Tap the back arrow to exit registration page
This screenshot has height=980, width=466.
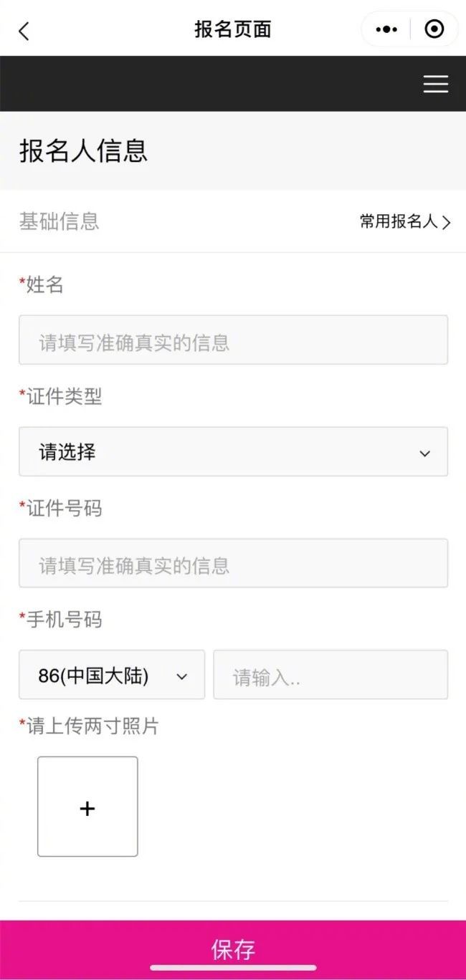(x=24, y=29)
